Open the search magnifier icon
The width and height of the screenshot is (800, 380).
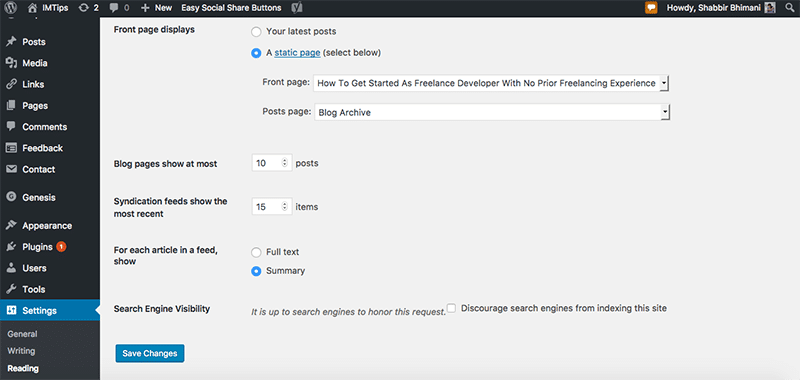pyautogui.click(x=789, y=8)
